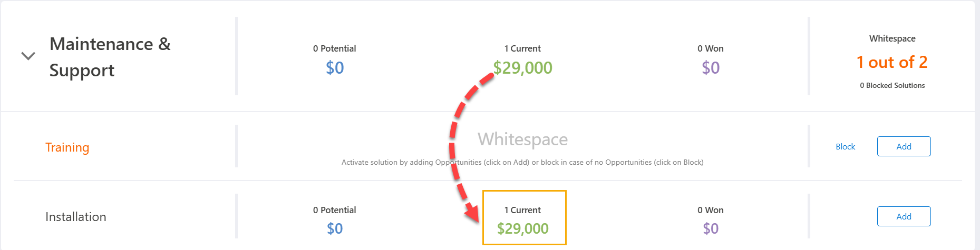Click the gray Whitespace placeholder in the Training row
980x250 pixels.
522,139
